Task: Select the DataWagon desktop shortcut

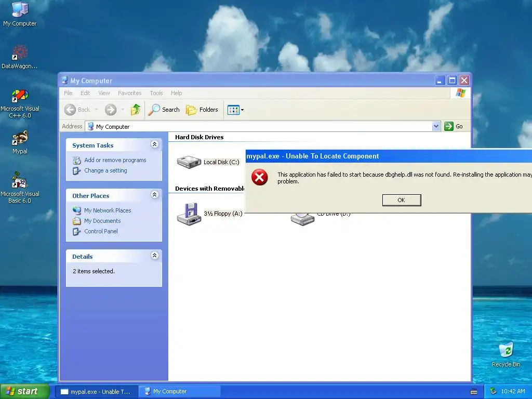Action: 20,57
